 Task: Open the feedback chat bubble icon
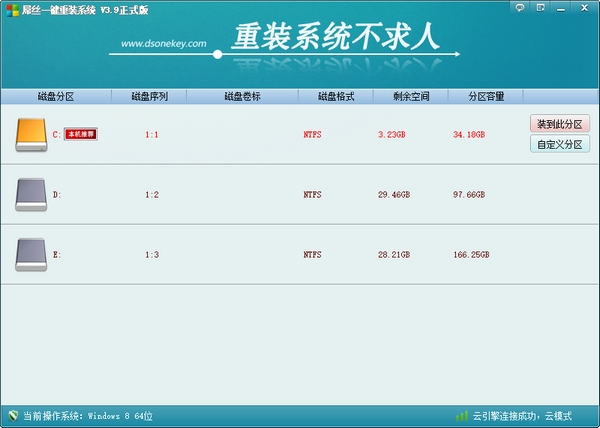[520, 8]
